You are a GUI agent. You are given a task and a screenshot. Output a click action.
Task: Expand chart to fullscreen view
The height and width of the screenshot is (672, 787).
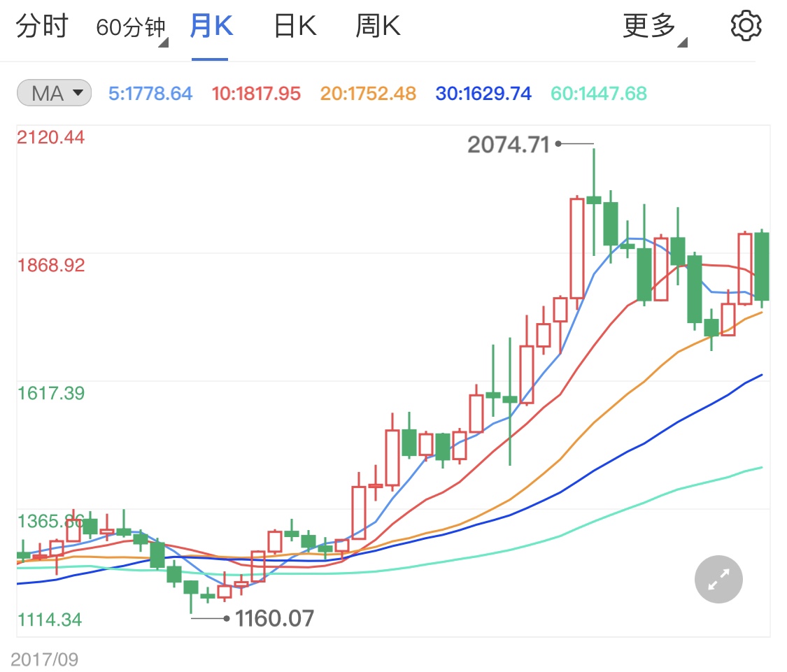click(x=718, y=579)
